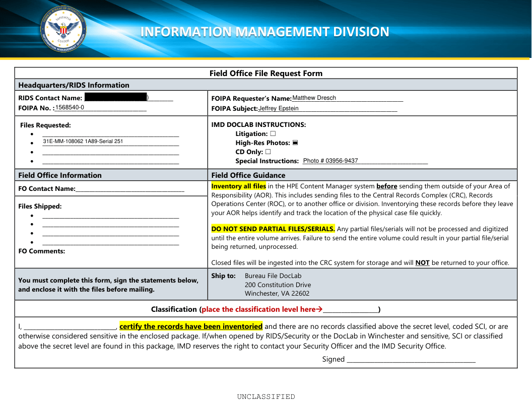Edit the Special Instructions field
This screenshot has height=411, width=532.
pyautogui.click(x=364, y=161)
